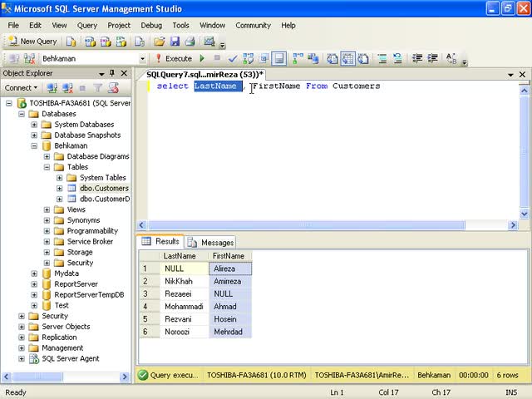Switch output to Results to Grid
The width and height of the screenshot is (532, 399).
click(x=347, y=59)
